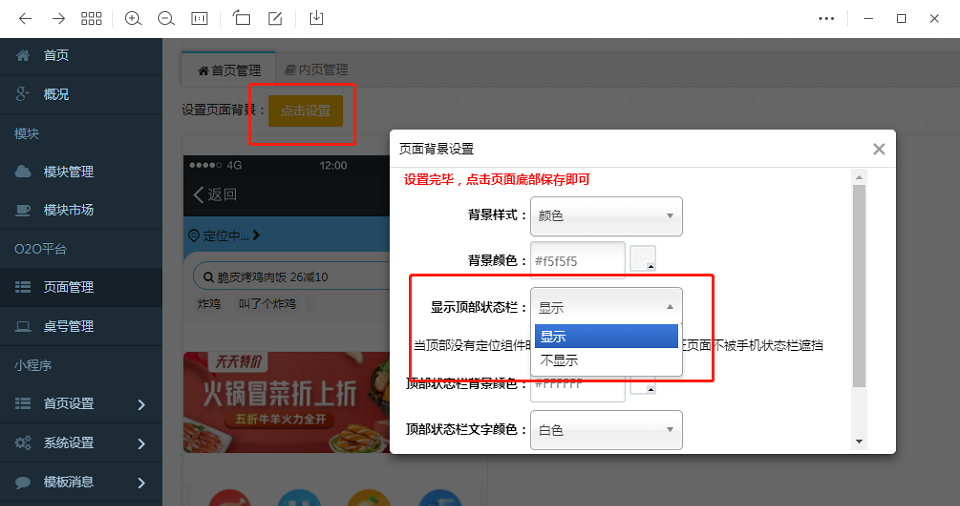Open the 顶部状态栏文字颜色 dropdown
This screenshot has height=506, width=960.
click(x=606, y=430)
